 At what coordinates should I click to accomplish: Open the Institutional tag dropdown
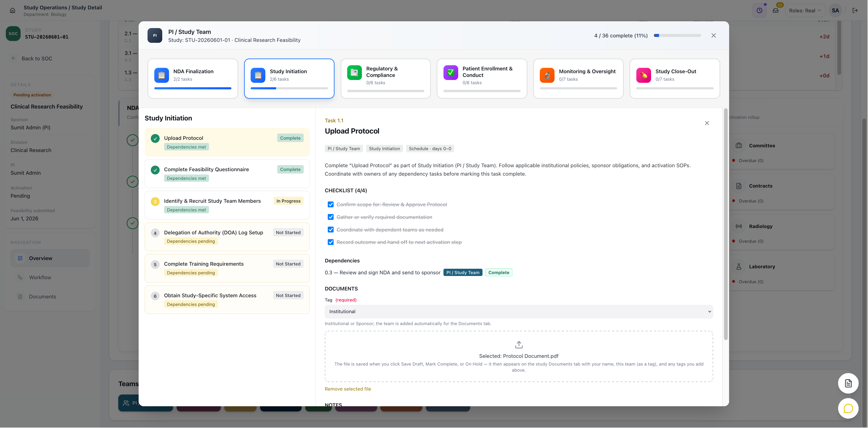[x=519, y=311]
